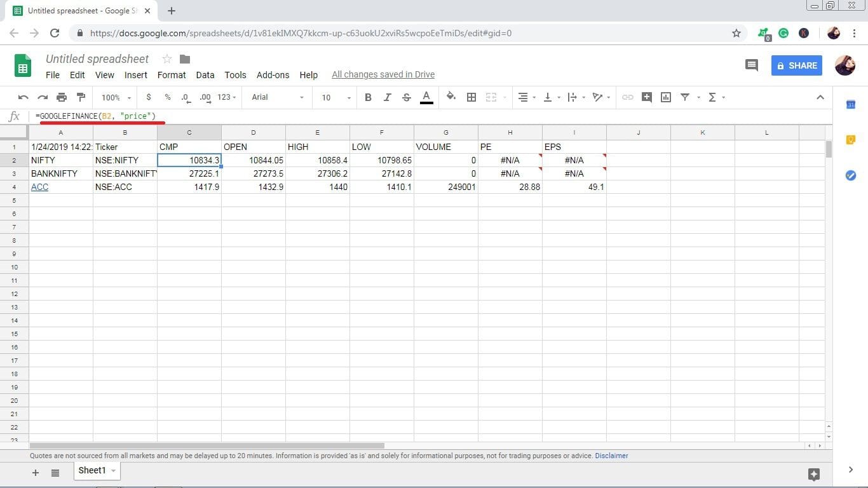Click the Redo icon in the toolbar

pyautogui.click(x=43, y=97)
